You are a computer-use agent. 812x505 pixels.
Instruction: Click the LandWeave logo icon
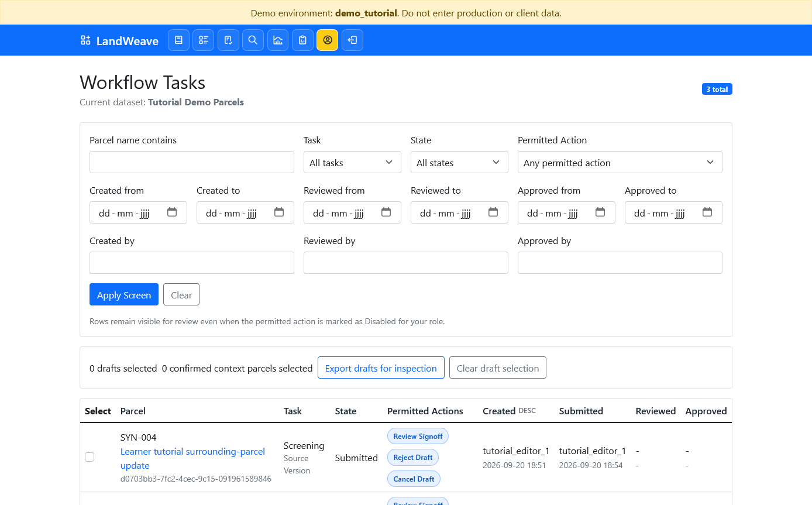[85, 40]
